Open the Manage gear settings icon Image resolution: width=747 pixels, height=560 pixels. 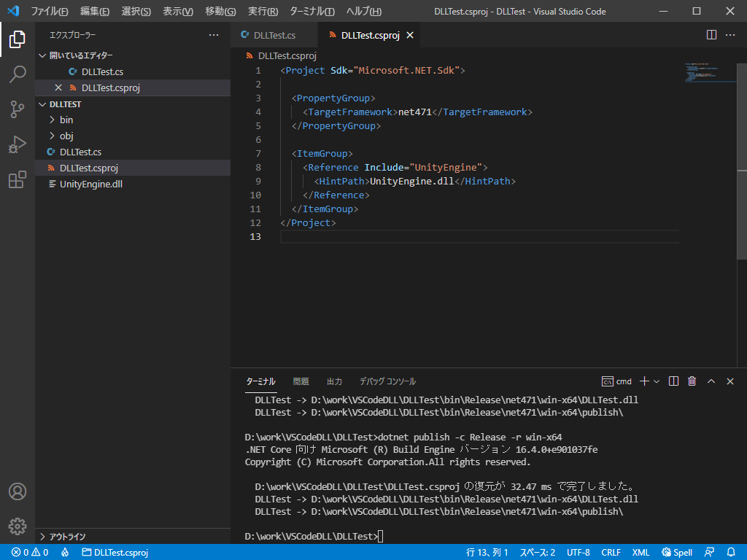(x=18, y=526)
